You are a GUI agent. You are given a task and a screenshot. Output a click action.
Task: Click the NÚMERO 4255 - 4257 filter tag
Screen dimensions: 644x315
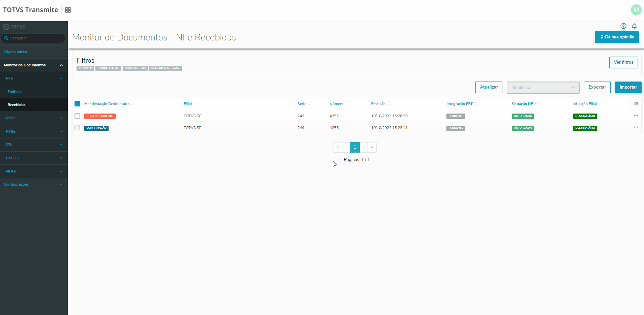coord(165,68)
